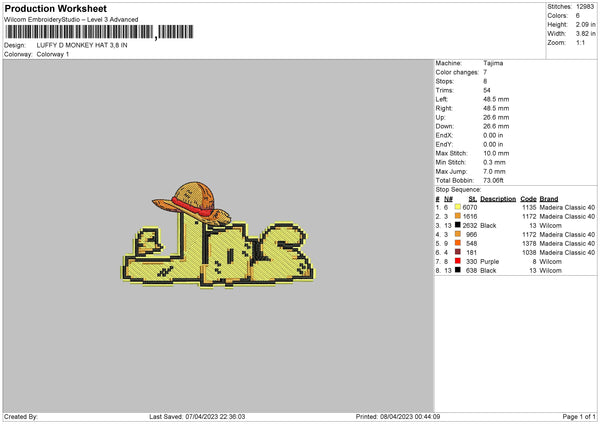Click the black swatch in stop row 8
The width and height of the screenshot is (600, 424).
point(458,270)
